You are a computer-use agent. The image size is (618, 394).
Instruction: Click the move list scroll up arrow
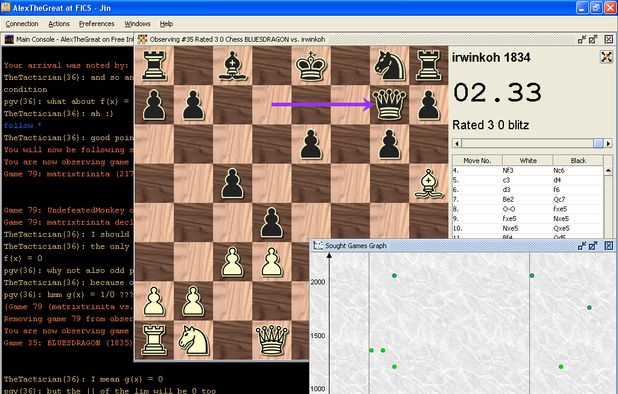608,170
